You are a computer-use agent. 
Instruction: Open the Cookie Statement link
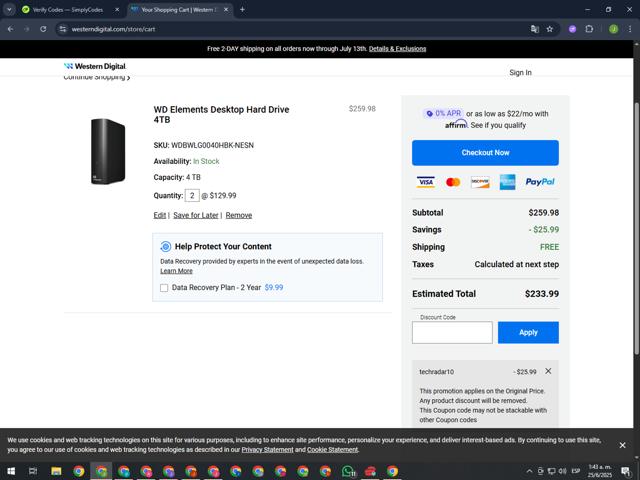pyautogui.click(x=332, y=449)
